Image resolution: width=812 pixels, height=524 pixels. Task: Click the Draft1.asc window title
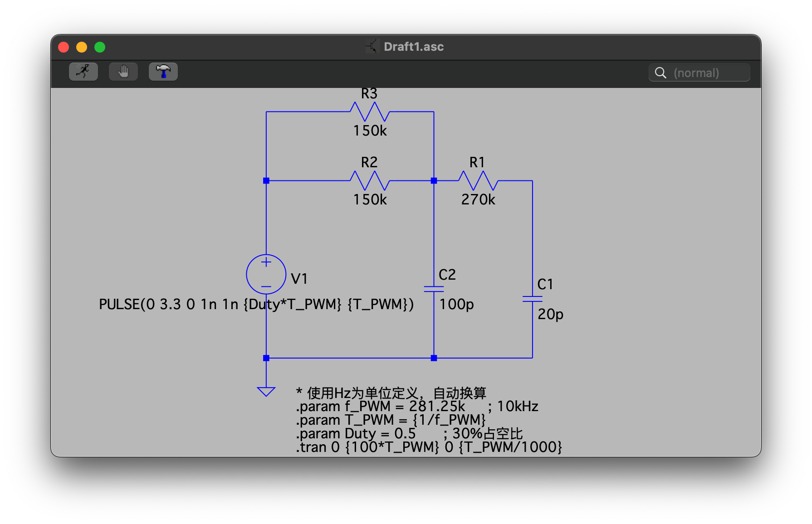coord(414,47)
